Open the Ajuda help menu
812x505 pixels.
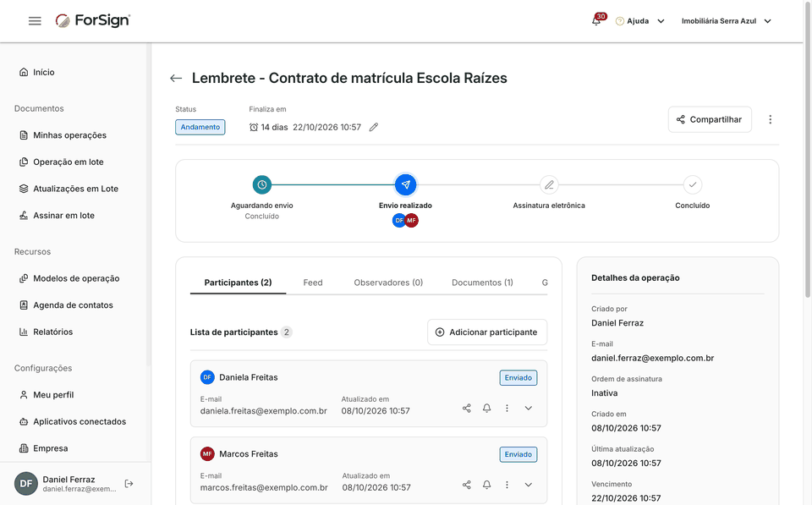639,21
